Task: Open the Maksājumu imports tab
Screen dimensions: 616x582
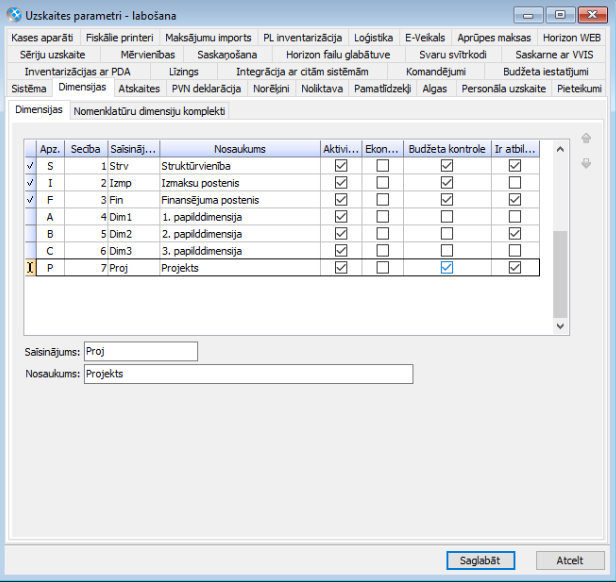Action: coord(208,38)
